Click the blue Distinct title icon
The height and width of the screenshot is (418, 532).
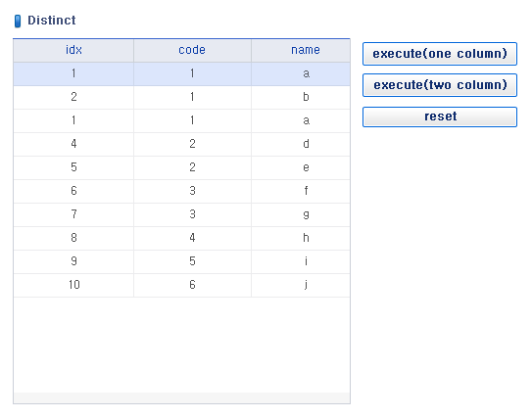18,21
